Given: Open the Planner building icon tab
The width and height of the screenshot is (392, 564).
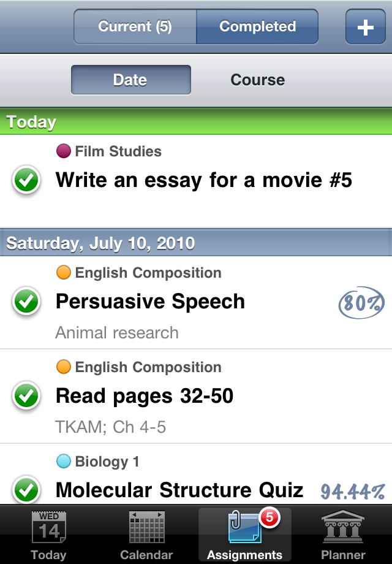Looking at the screenshot, I should click(343, 536).
